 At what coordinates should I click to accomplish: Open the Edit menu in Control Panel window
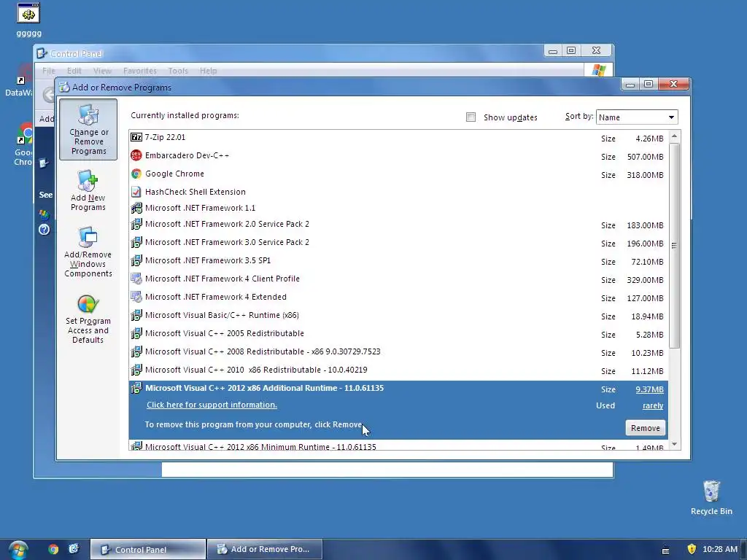click(74, 71)
